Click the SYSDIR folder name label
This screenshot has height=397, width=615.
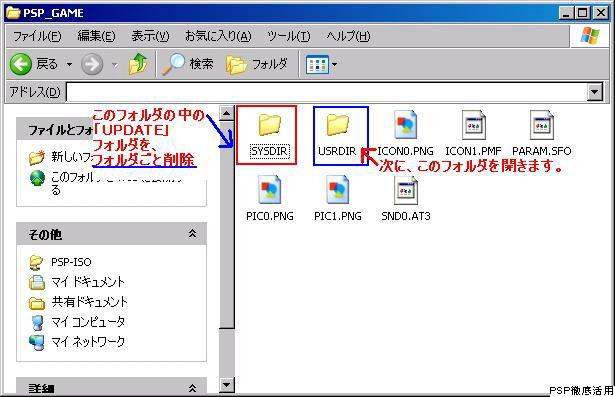[269, 151]
